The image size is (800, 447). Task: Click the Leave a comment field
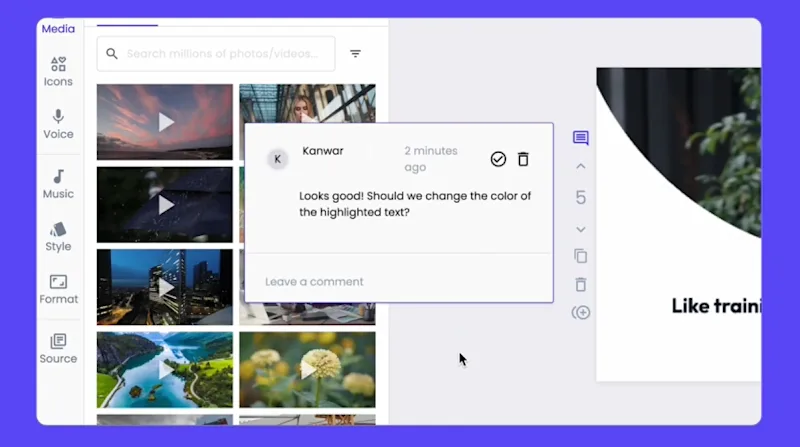[x=399, y=282]
